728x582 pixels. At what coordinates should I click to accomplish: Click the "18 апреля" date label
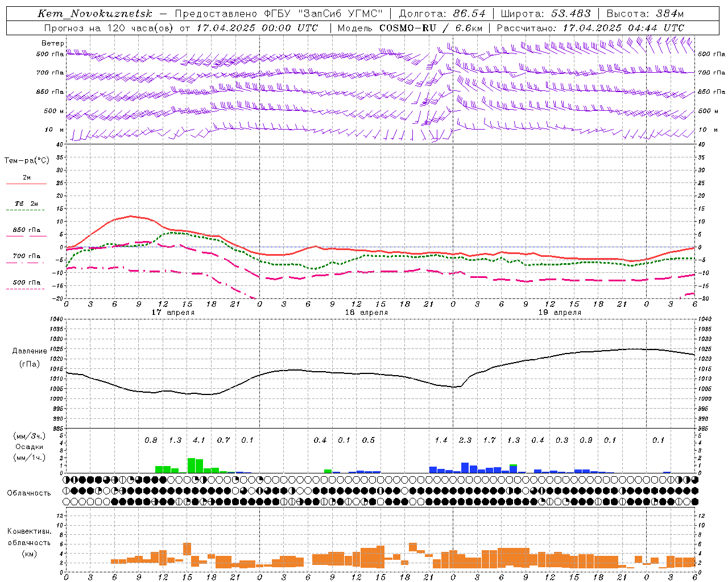[366, 313]
